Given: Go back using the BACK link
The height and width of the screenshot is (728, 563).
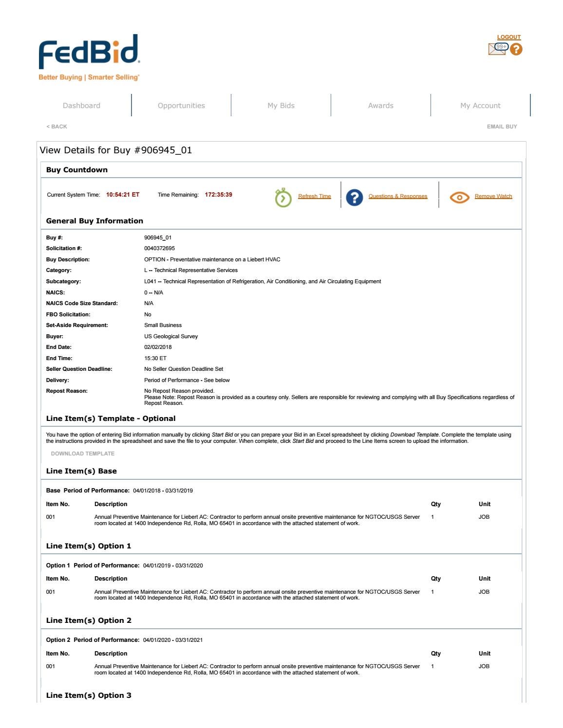Looking at the screenshot, I should (x=56, y=127).
